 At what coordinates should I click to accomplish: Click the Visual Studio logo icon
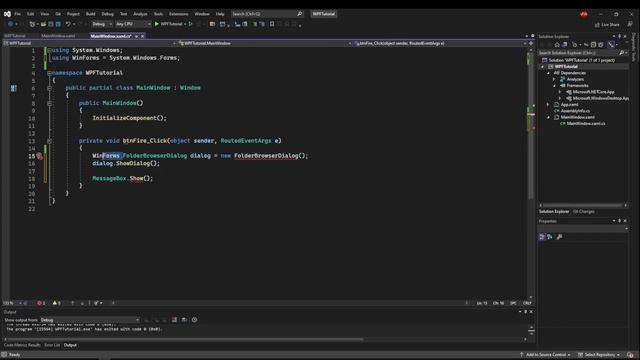(x=7, y=14)
